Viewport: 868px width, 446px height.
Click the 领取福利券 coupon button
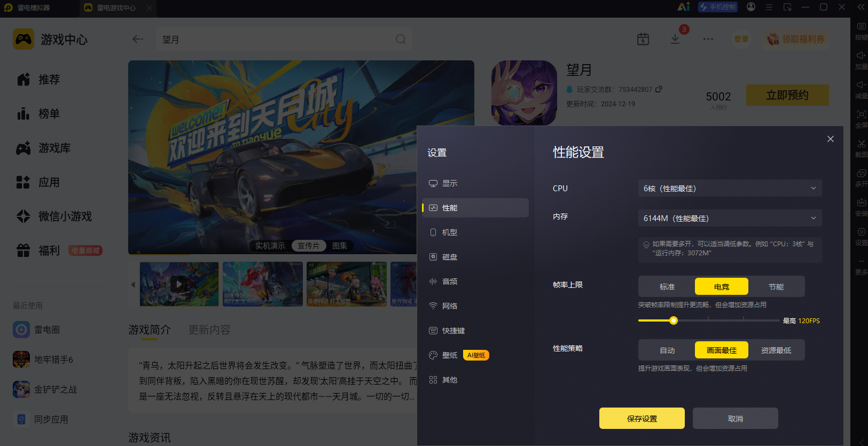796,39
